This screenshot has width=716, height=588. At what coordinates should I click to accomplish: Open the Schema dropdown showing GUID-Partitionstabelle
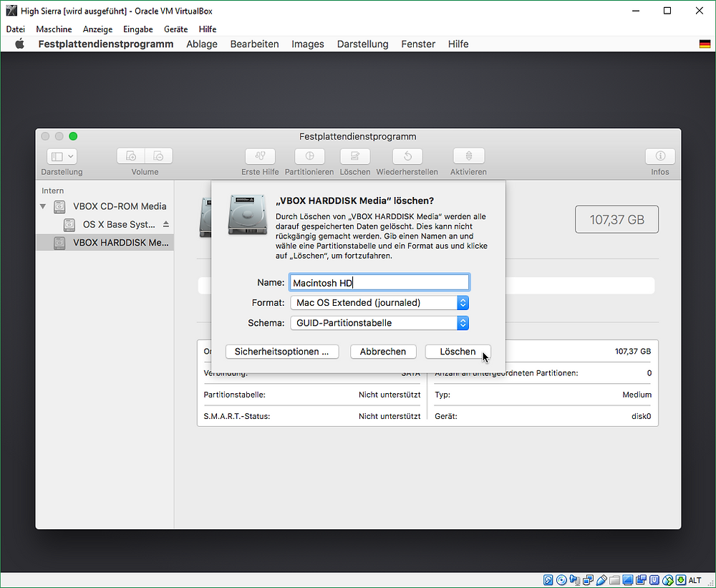(x=379, y=323)
